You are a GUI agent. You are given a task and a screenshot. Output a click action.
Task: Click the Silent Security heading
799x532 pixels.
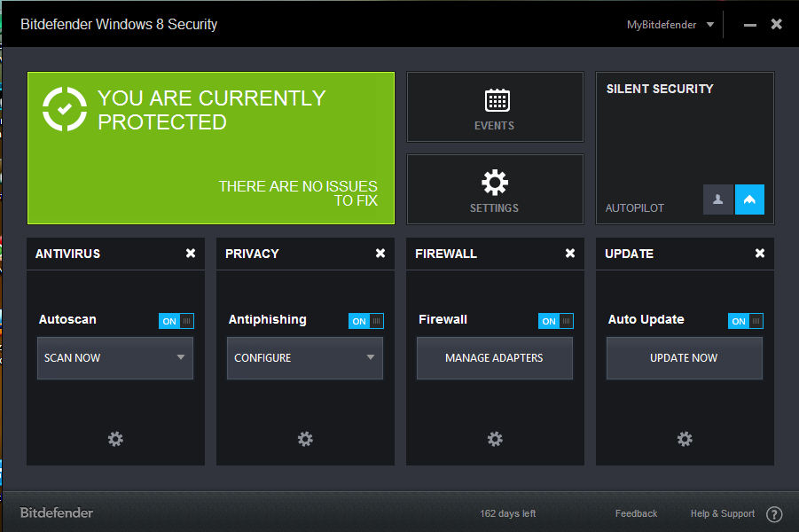(660, 89)
